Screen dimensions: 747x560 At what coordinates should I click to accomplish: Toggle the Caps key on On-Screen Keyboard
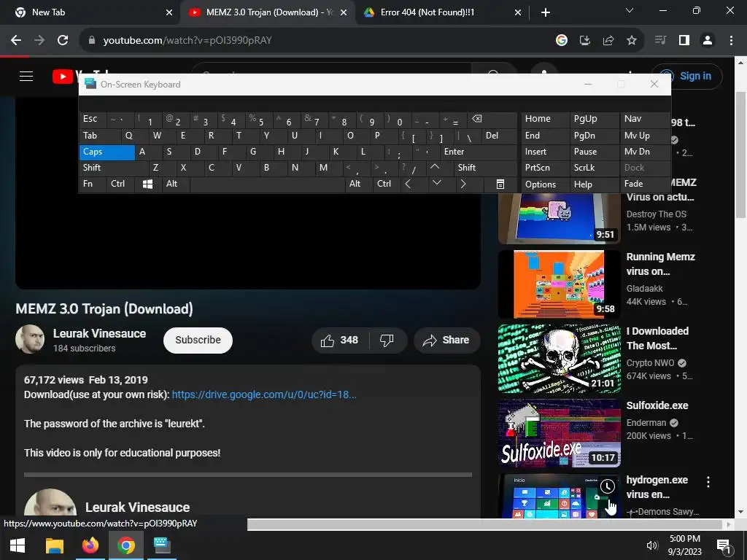coord(107,152)
